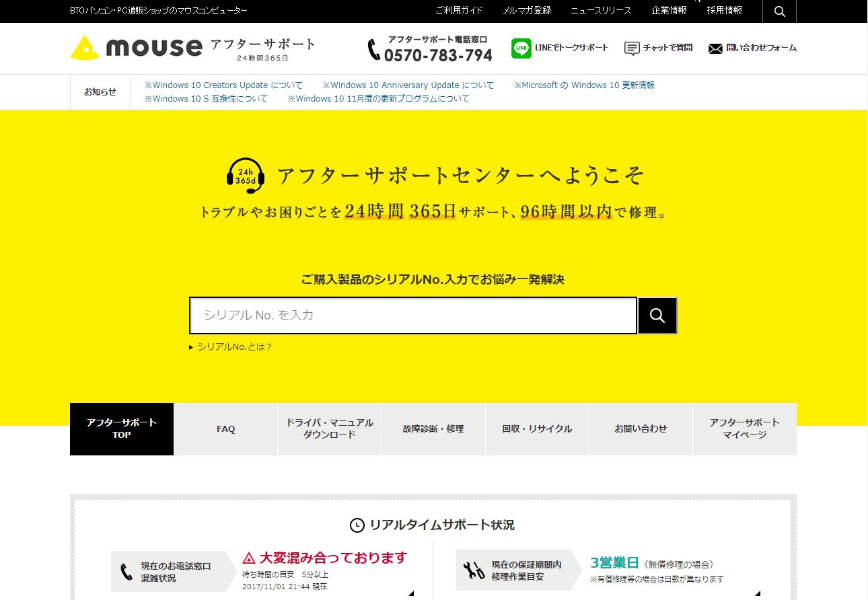
Task: Open the Windows 10 S 互換性 notice
Action: [x=207, y=99]
